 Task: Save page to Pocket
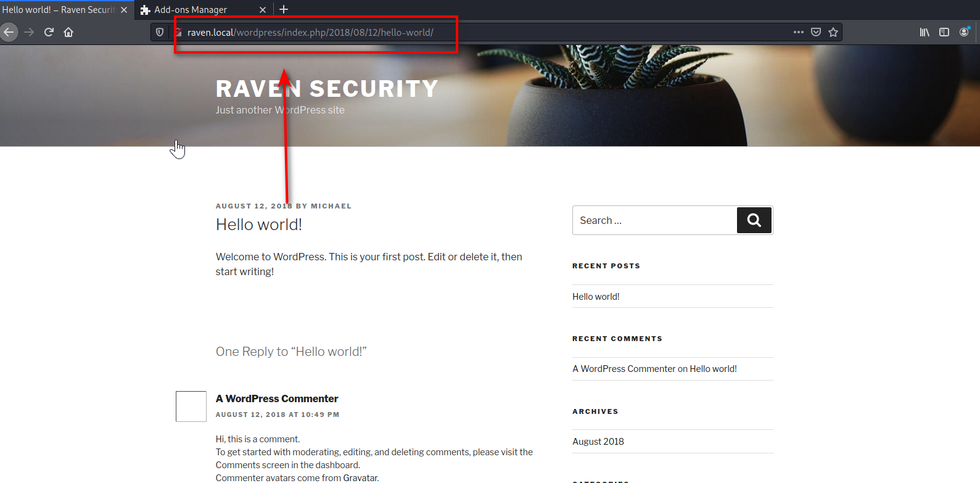[x=816, y=32]
